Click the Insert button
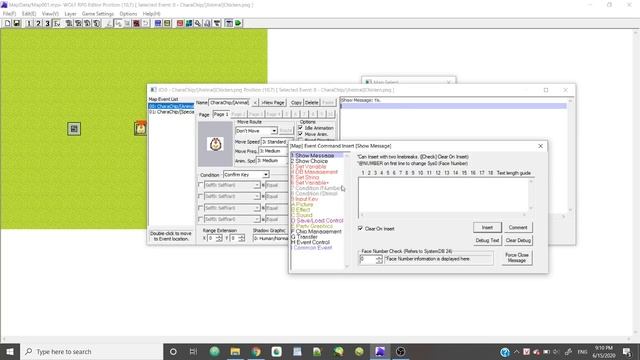The image size is (640, 360). tap(487, 227)
